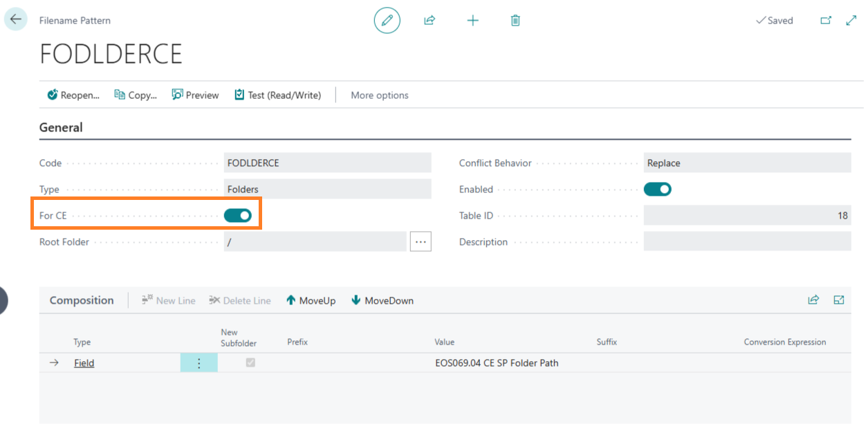The height and width of the screenshot is (440, 868).
Task: Open row options three-dot menu
Action: (199, 363)
